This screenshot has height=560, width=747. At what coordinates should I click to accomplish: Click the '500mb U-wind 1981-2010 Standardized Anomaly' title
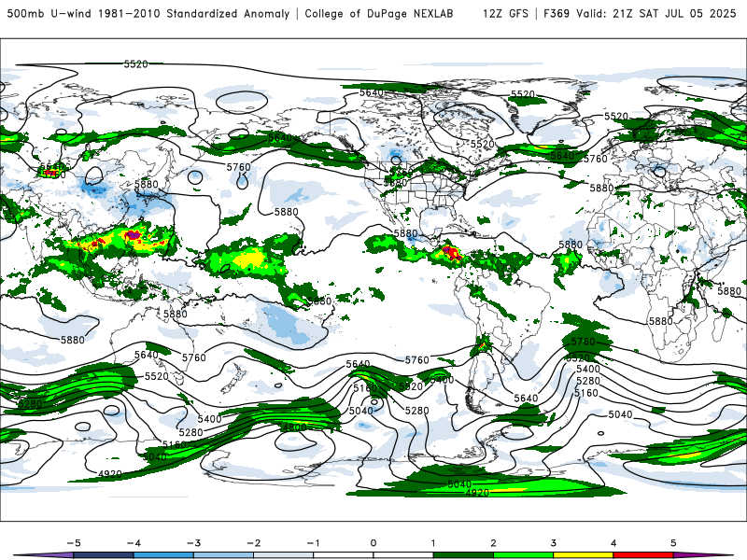(148, 13)
